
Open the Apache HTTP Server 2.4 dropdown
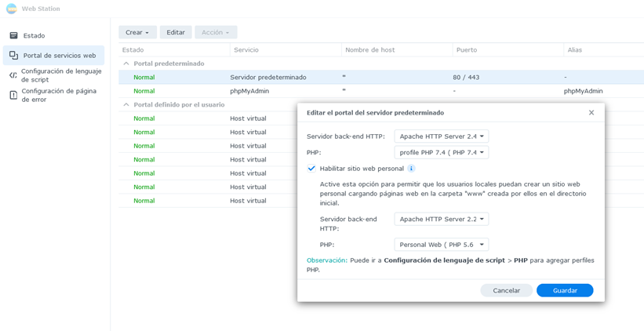coord(441,136)
